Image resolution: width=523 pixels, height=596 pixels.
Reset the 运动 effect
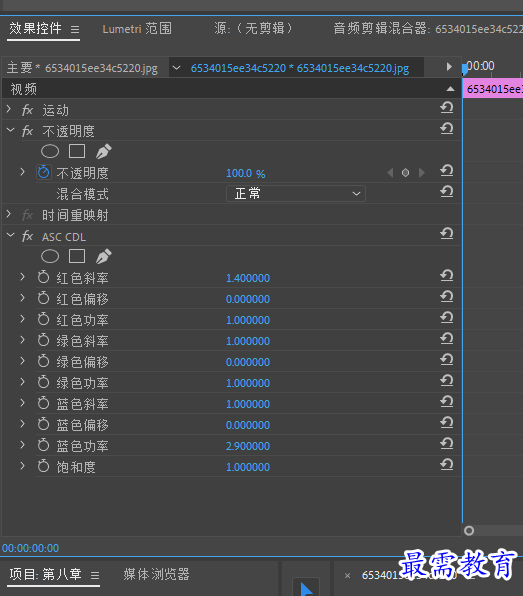(447, 108)
